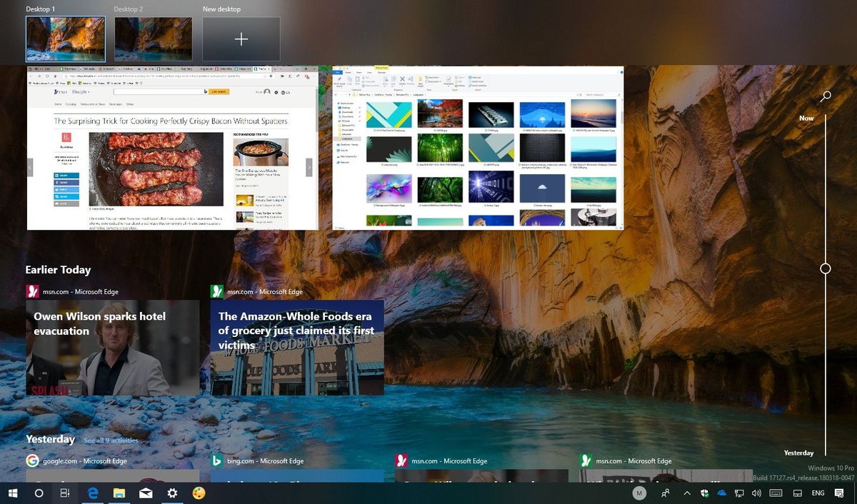The height and width of the screenshot is (504, 857).
Task: Open OneDrive from the system tray
Action: click(x=721, y=493)
